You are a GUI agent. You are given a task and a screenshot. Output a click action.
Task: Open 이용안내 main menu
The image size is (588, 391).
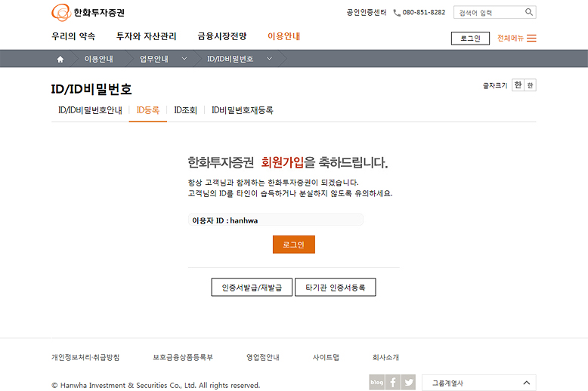click(x=284, y=36)
